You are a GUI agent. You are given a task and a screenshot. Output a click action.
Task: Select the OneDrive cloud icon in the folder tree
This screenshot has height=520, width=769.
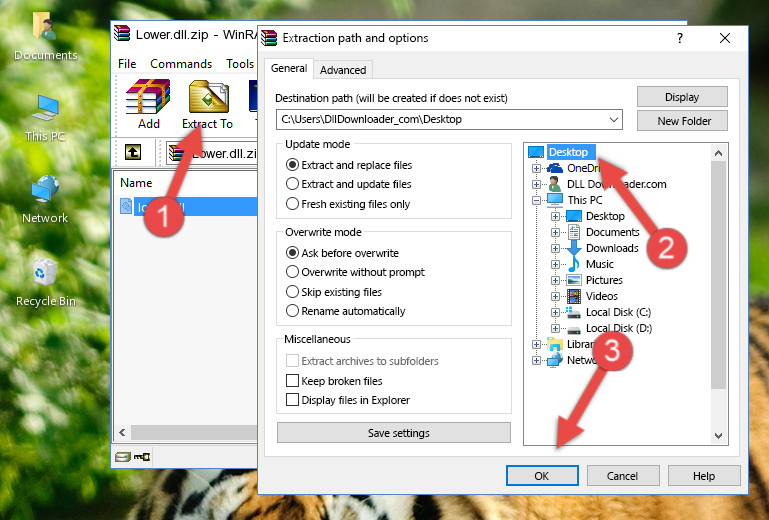555,168
